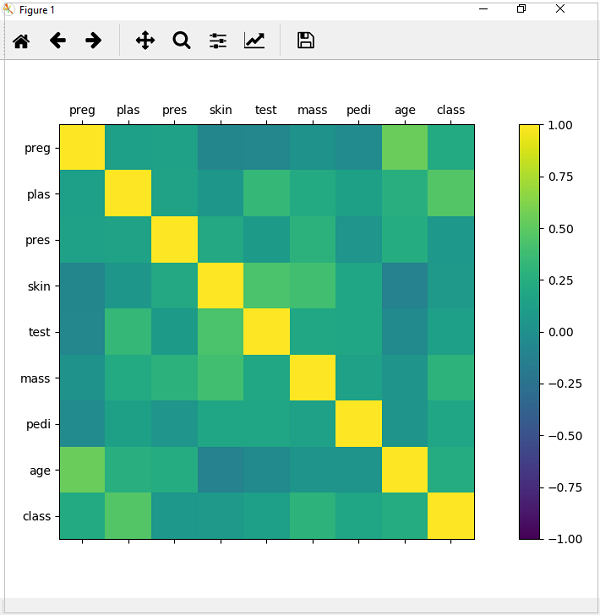
Task: Go forward to next view arrow
Action: [x=93, y=41]
